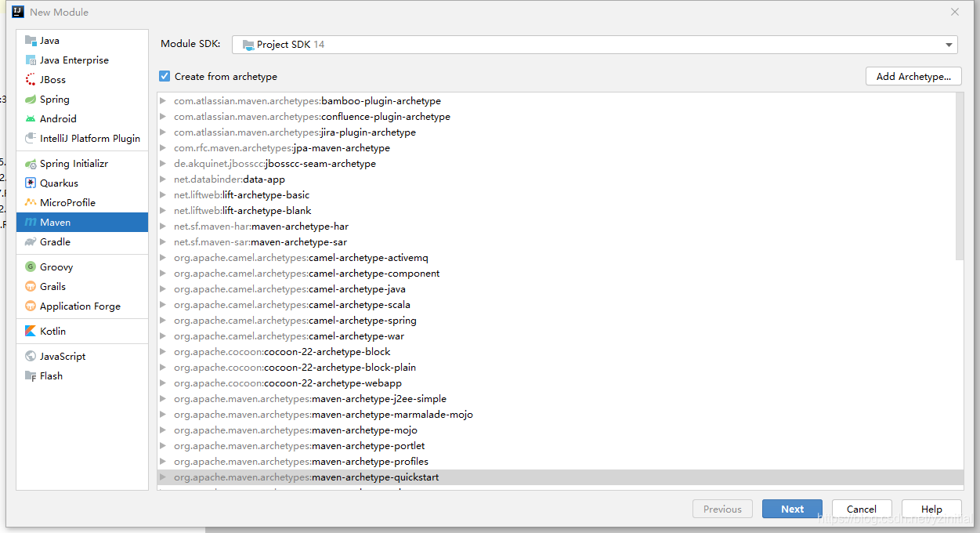
Task: Expand maven-archetype-quickstart entry
Action: click(x=163, y=477)
